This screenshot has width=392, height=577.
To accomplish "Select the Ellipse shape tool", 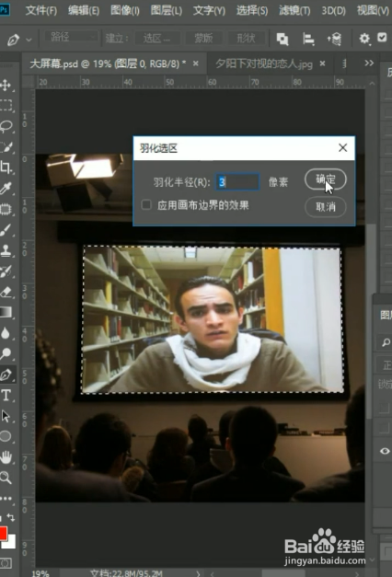I will click(6, 436).
